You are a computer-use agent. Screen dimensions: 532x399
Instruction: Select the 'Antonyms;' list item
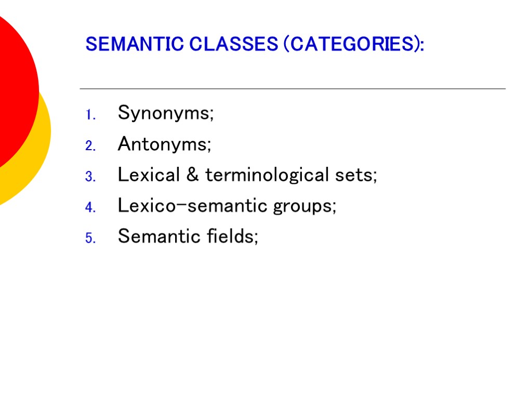point(165,144)
